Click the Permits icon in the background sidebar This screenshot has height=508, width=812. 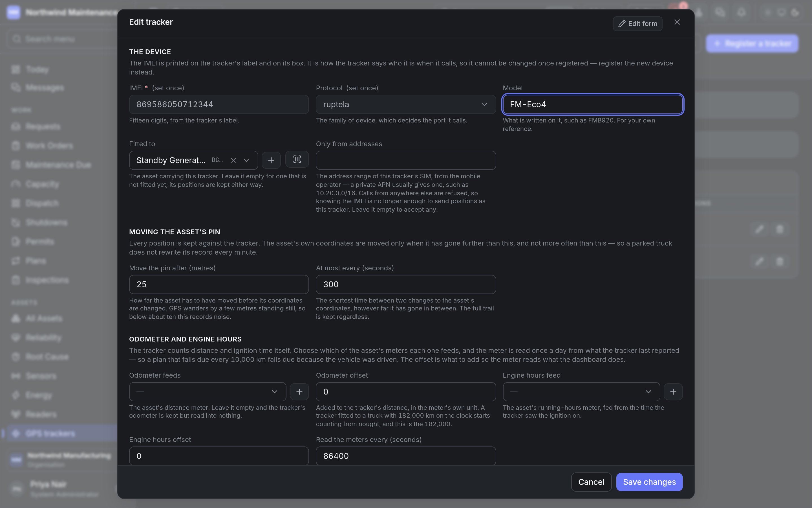[16, 242]
